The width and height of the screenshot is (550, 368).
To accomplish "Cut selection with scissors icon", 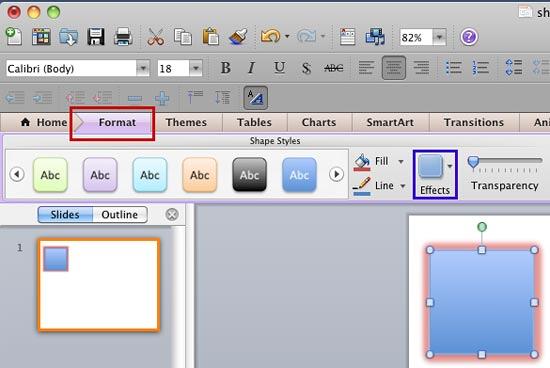I will coord(156,36).
